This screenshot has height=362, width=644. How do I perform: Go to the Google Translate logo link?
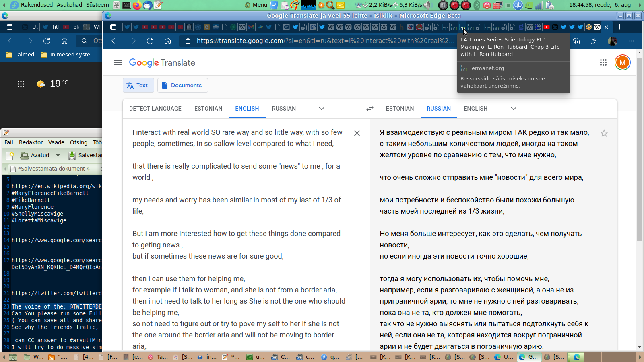[162, 63]
